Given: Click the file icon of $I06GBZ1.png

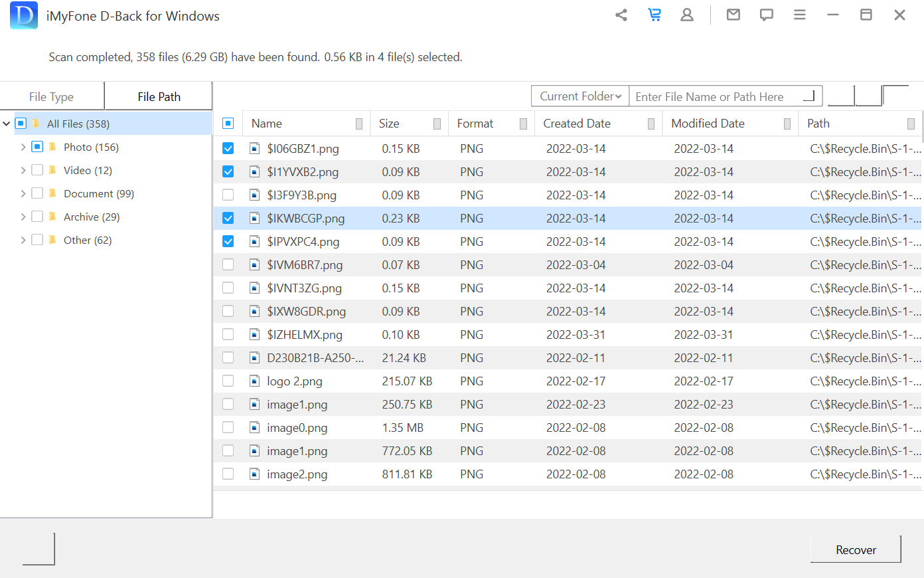Looking at the screenshot, I should coord(254,148).
